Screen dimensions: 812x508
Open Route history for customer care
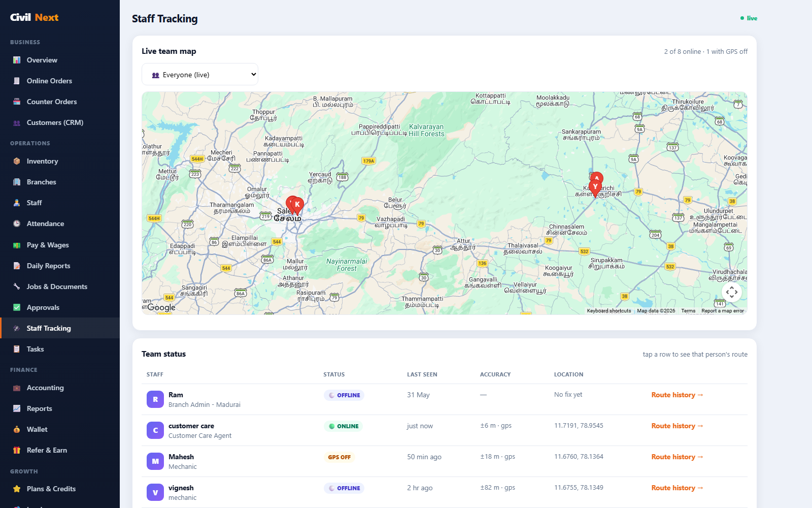click(677, 426)
